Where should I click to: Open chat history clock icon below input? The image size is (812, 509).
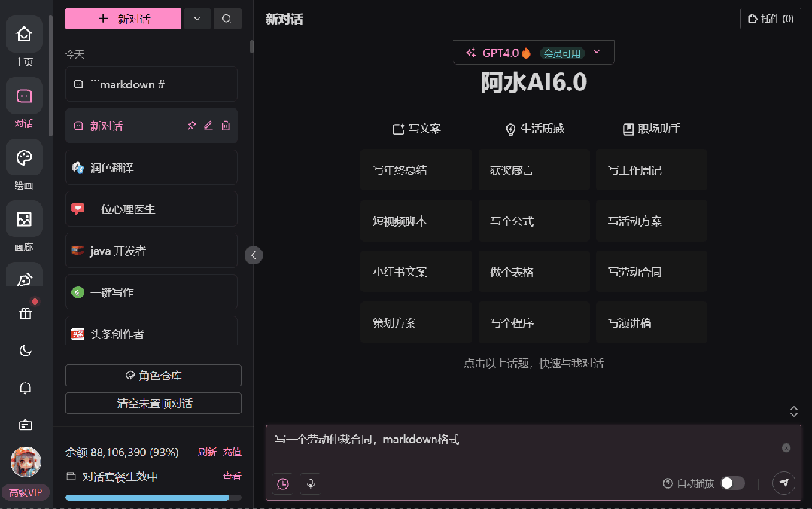[x=283, y=483]
